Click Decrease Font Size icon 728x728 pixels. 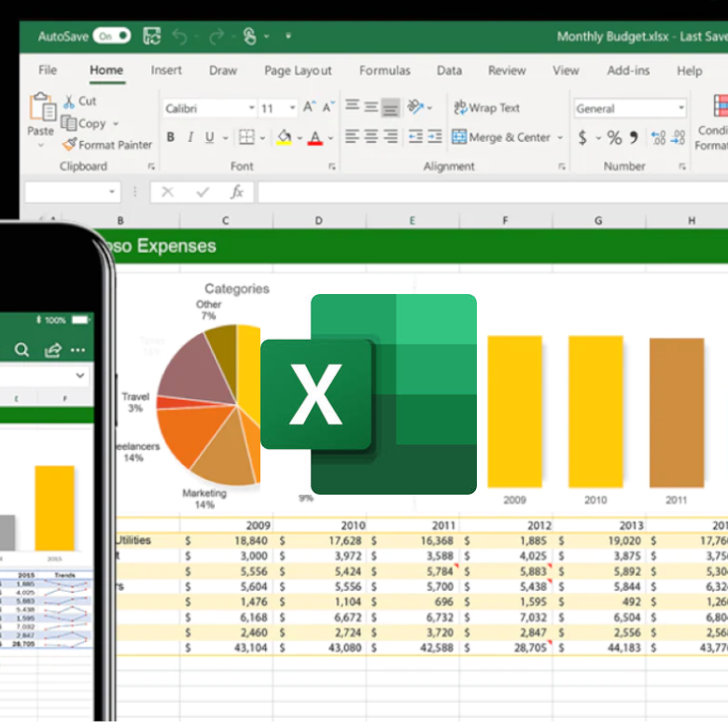[329, 107]
